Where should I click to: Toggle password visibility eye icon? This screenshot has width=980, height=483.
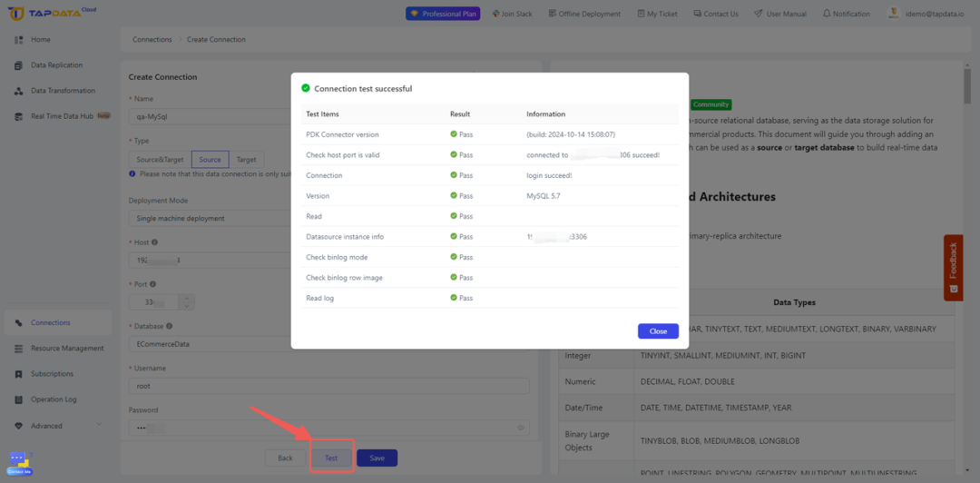tap(521, 428)
